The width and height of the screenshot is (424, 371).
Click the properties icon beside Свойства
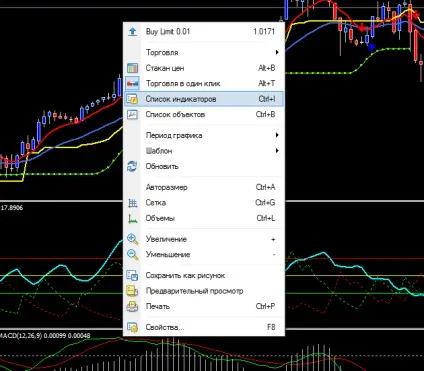[x=132, y=327]
